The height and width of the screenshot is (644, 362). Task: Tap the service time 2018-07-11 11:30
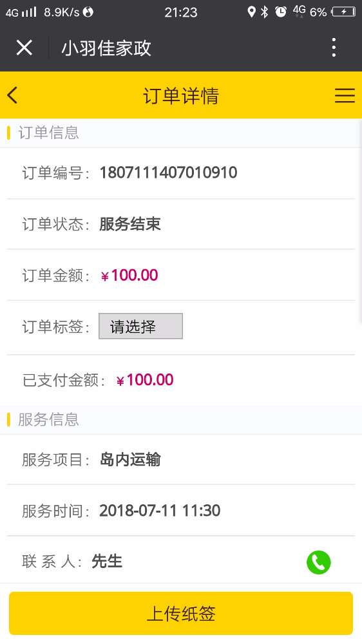160,511
